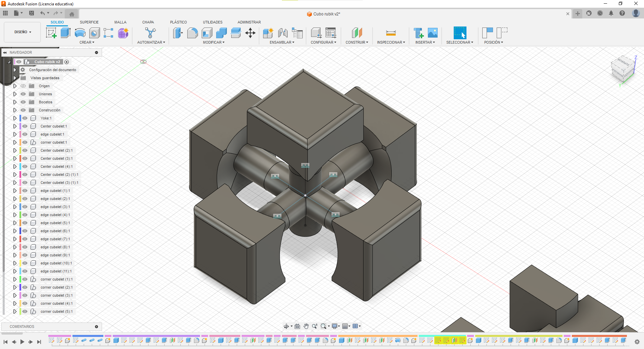The width and height of the screenshot is (644, 349).
Task: Click the Save icon in the quick access bar
Action: (32, 13)
